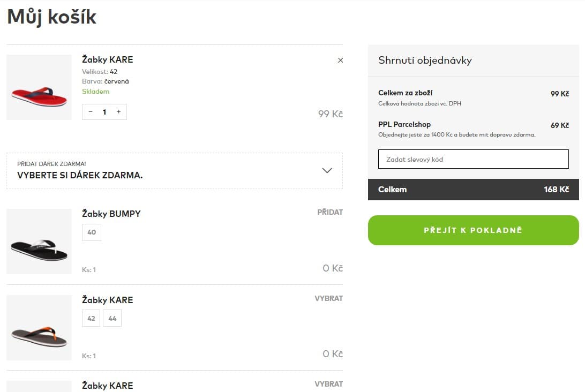Proceed with 'Přejít k pokladně' button
This screenshot has height=392, width=585.
(474, 230)
